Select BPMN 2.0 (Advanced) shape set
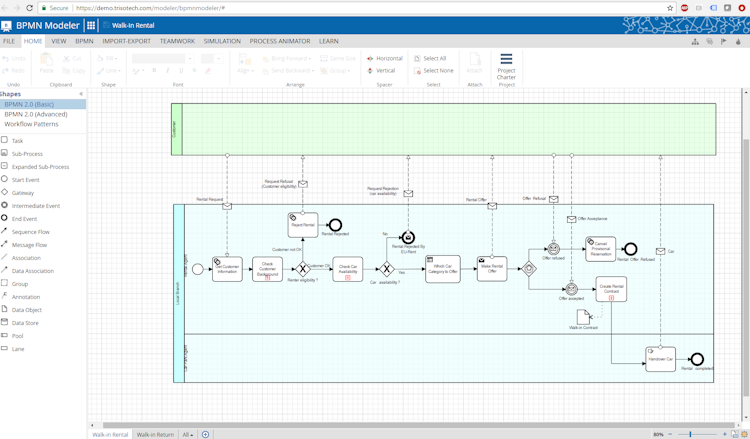This screenshot has height=439, width=750. 36,114
